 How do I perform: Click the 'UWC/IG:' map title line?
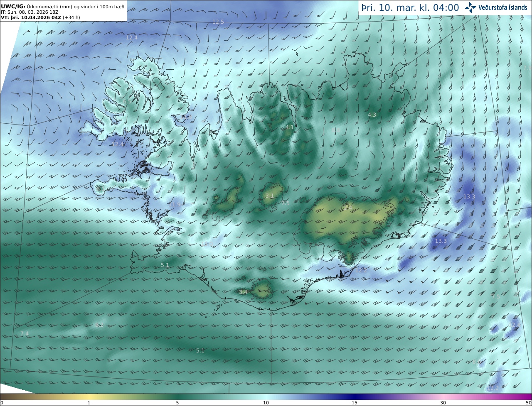tap(63, 7)
